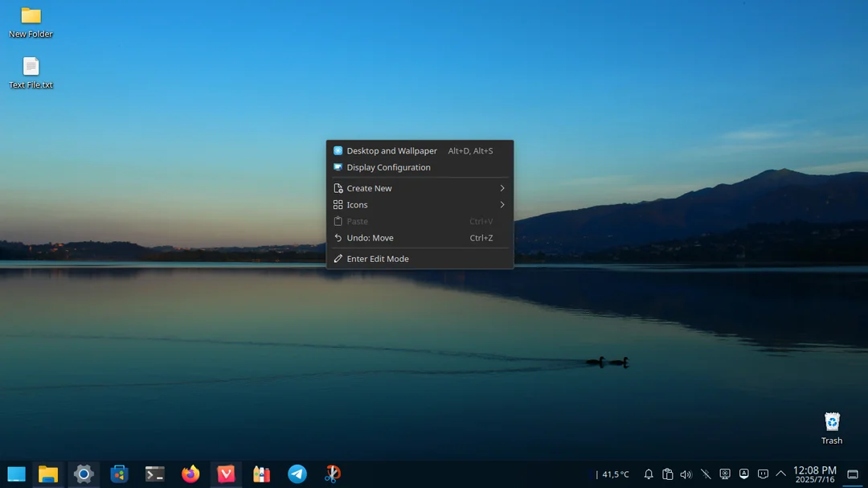Click the volume speaker tray icon
The image size is (868, 488).
coord(686,474)
